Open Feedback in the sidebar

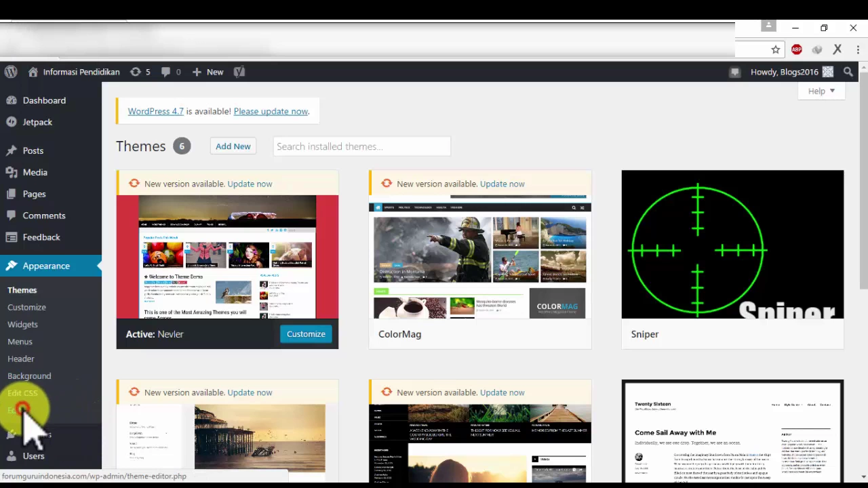41,237
